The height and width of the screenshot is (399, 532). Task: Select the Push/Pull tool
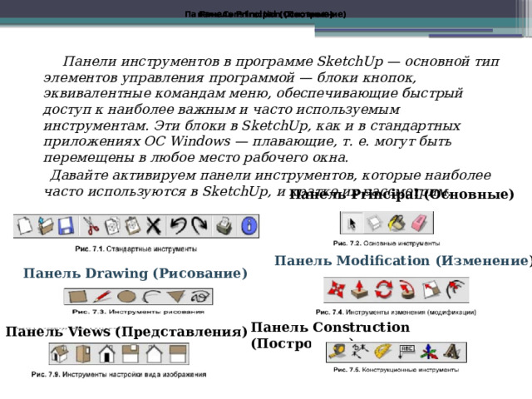point(359,289)
